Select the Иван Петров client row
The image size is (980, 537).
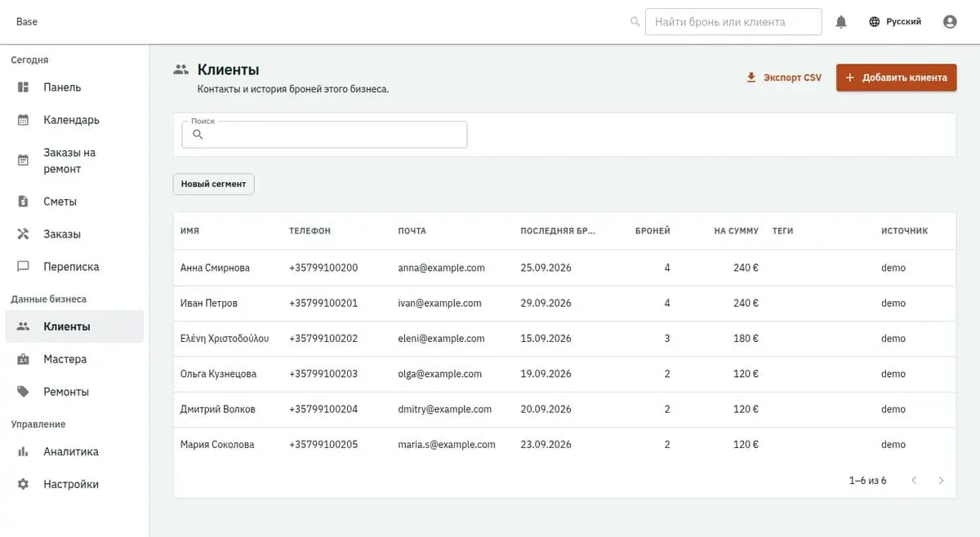[564, 303]
